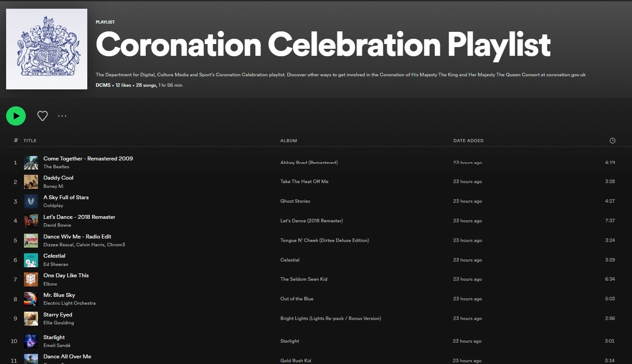Click the Dance Wiv Me album thumbnail
This screenshot has height=364, width=632.
pyautogui.click(x=31, y=241)
